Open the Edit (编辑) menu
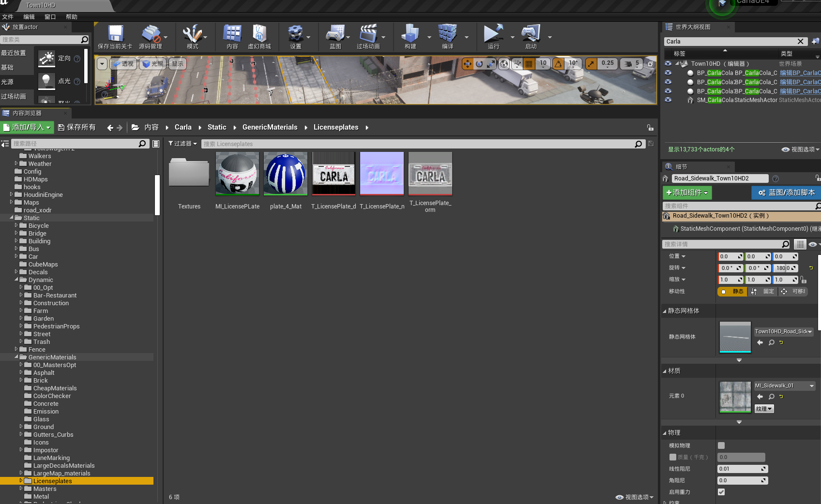Screen dimensions: 821x504 [29, 17]
